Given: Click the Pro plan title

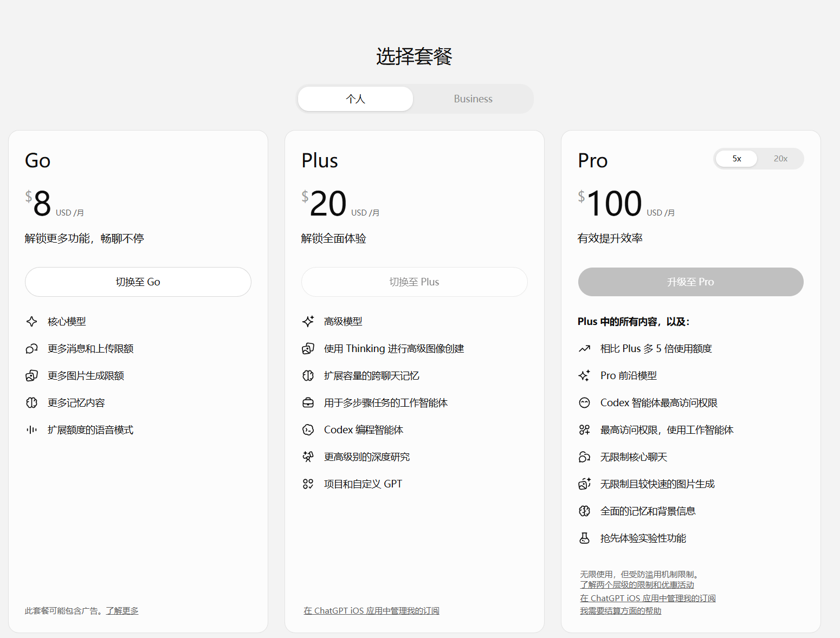Looking at the screenshot, I should tap(593, 161).
